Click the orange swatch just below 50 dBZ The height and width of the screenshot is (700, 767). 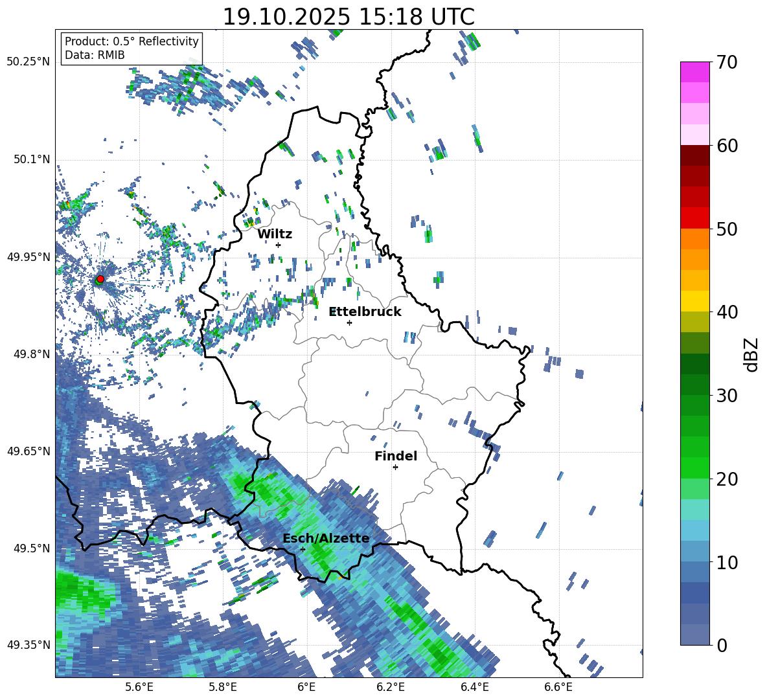694,239
